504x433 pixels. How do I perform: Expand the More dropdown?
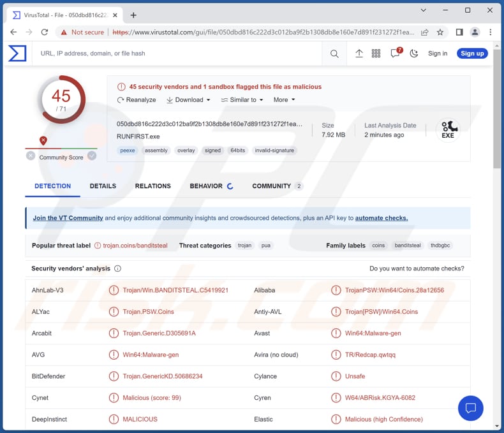point(284,100)
